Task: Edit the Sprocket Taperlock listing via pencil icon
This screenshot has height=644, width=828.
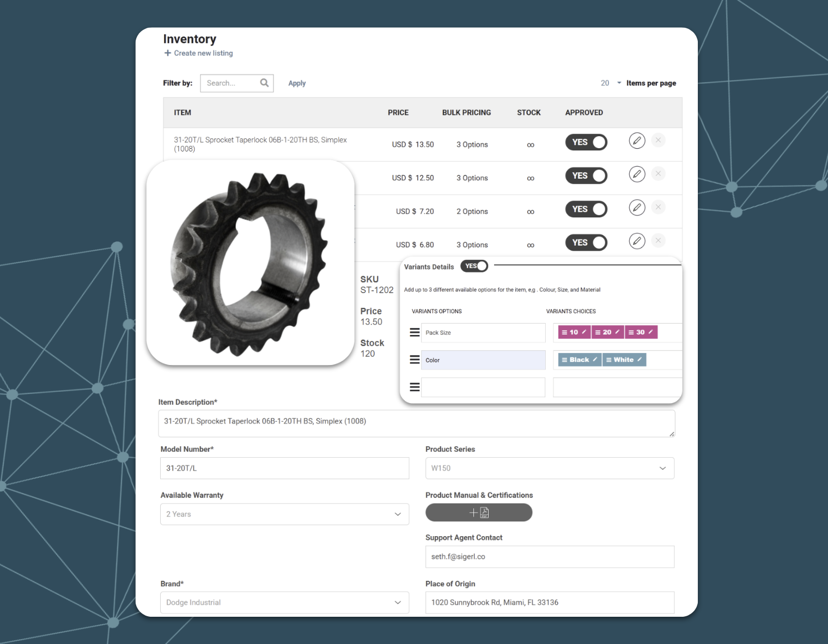Action: 637,141
